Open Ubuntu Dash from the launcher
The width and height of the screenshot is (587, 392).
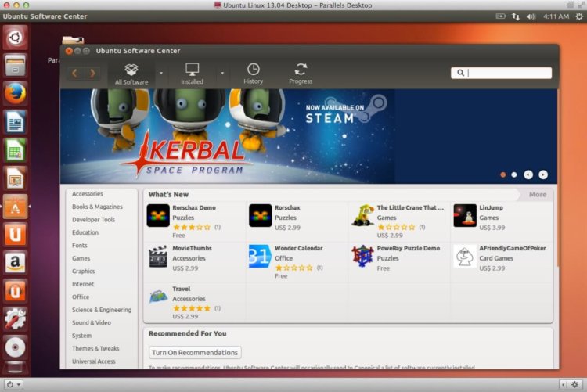pyautogui.click(x=15, y=38)
